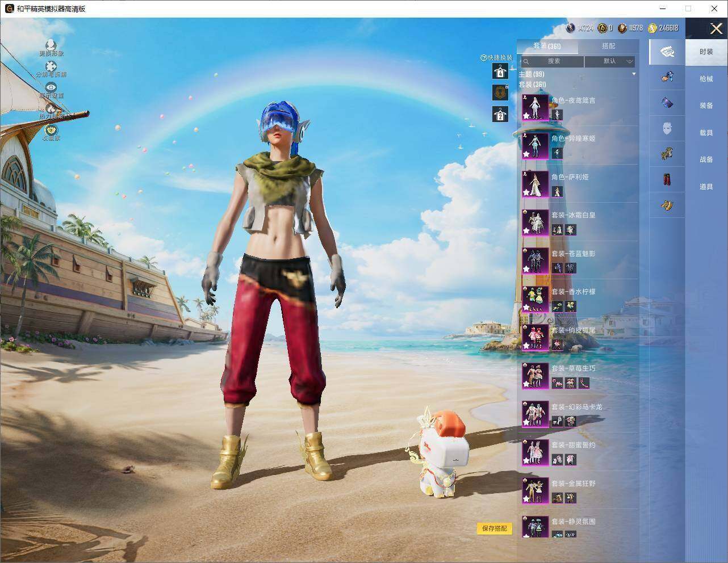Click the small piece icon under 角色-异瞳寒姬

click(557, 153)
